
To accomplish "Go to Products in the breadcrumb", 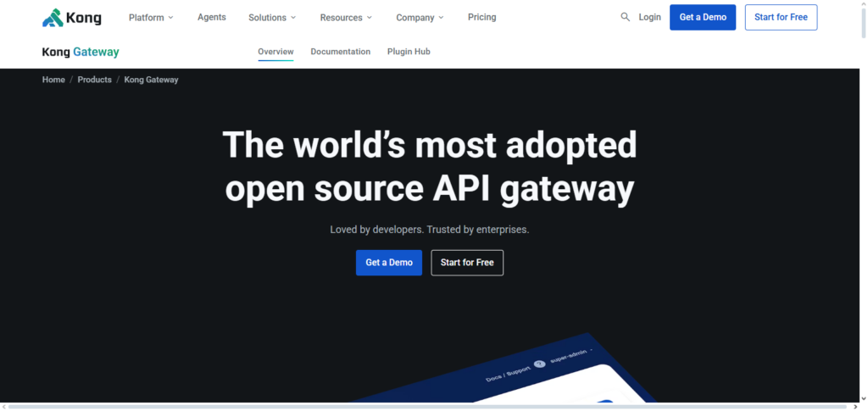I will coord(95,80).
